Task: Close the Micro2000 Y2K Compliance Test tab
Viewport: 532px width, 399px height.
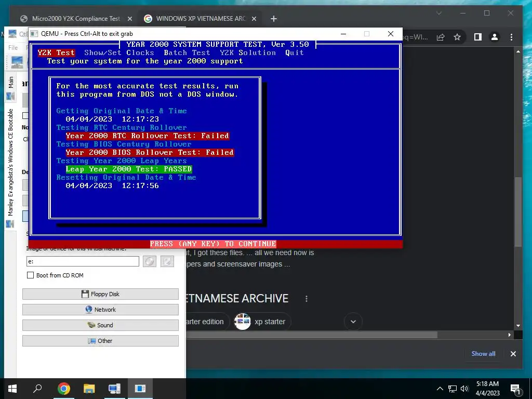Action: 129,19
